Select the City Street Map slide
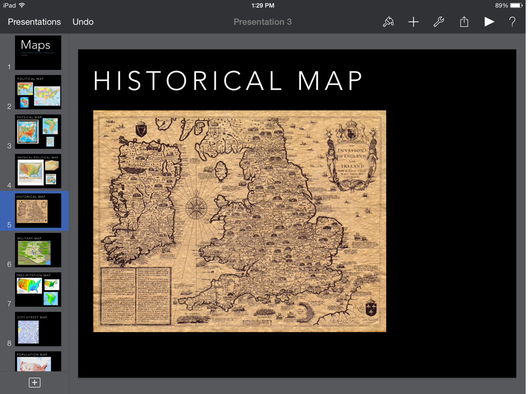The height and width of the screenshot is (394, 532). pyautogui.click(x=38, y=329)
